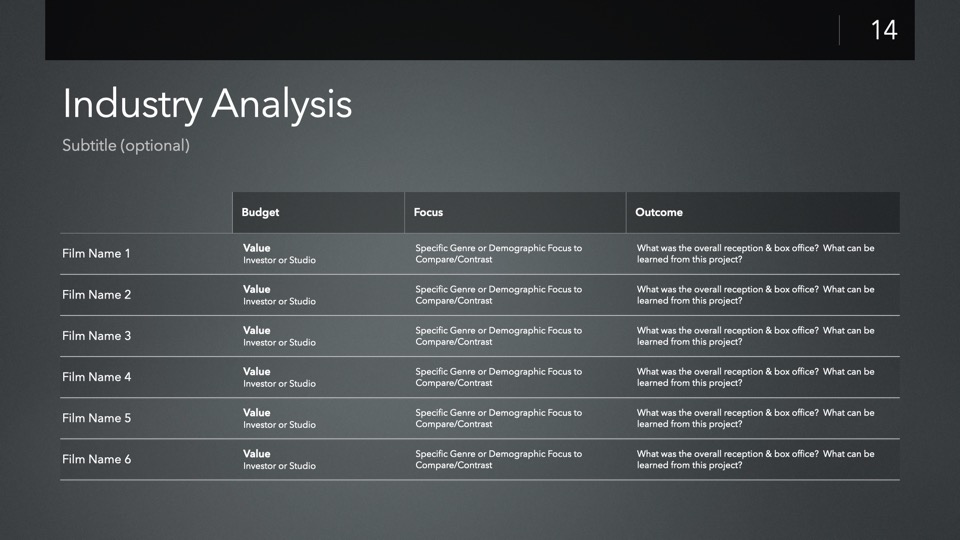Select the Film Name 6 cell
This screenshot has width=960, height=540.
pyautogui.click(x=96, y=459)
